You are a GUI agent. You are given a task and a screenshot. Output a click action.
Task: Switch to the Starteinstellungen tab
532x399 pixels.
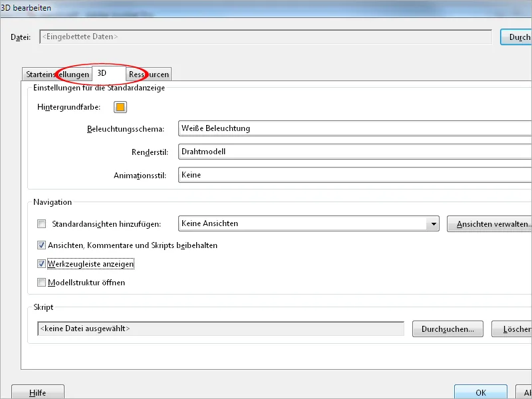[x=57, y=74]
